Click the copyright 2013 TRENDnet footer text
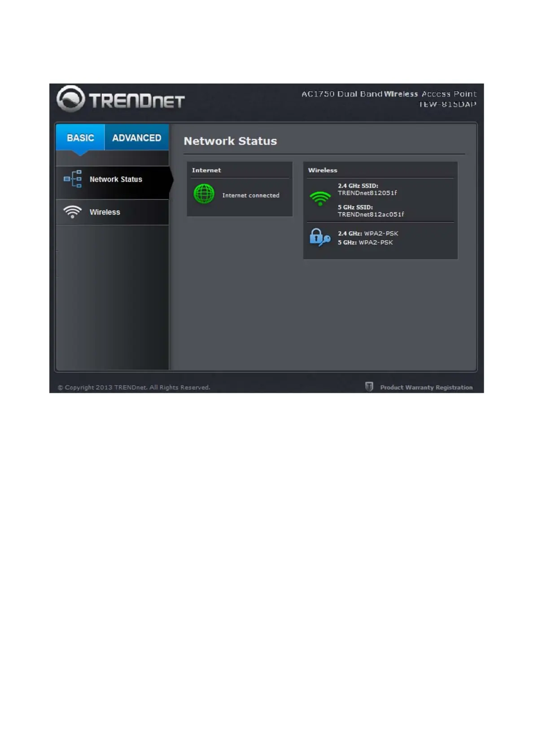The width and height of the screenshot is (534, 756). pos(134,387)
